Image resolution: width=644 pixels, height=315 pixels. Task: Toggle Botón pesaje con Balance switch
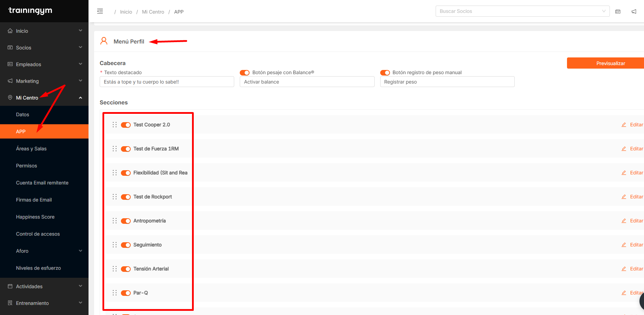245,73
